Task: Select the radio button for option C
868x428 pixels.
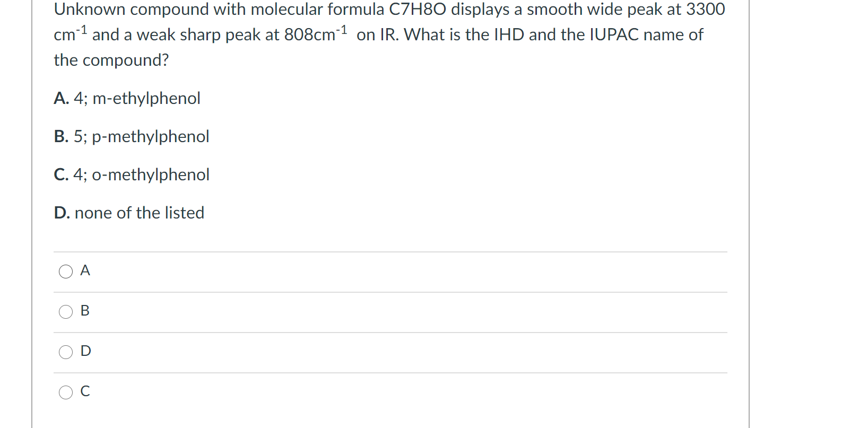Action: [x=65, y=392]
